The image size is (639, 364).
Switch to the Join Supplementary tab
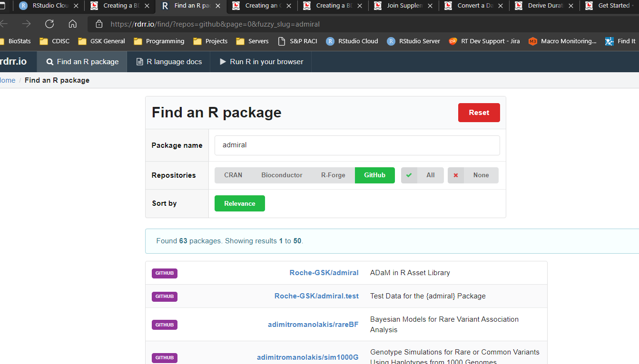pos(403,6)
